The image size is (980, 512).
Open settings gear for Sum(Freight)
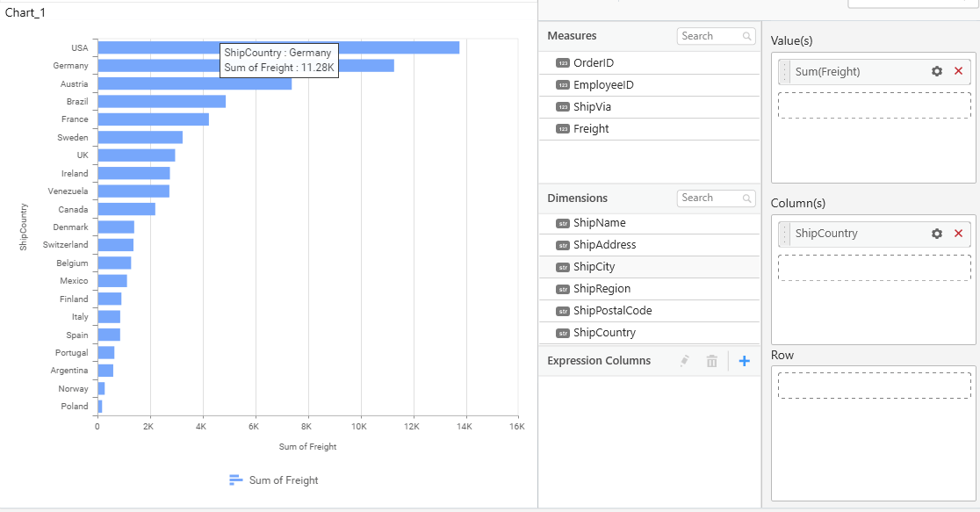pyautogui.click(x=937, y=72)
